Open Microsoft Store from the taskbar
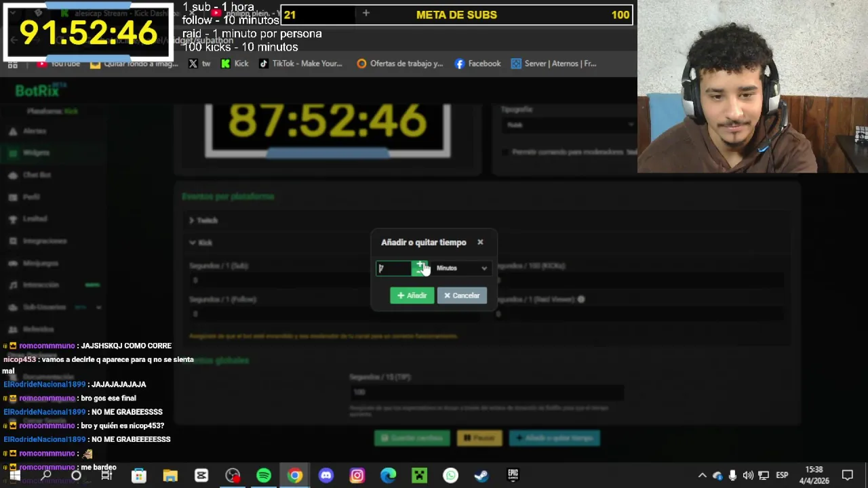The width and height of the screenshot is (868, 488). (x=138, y=476)
